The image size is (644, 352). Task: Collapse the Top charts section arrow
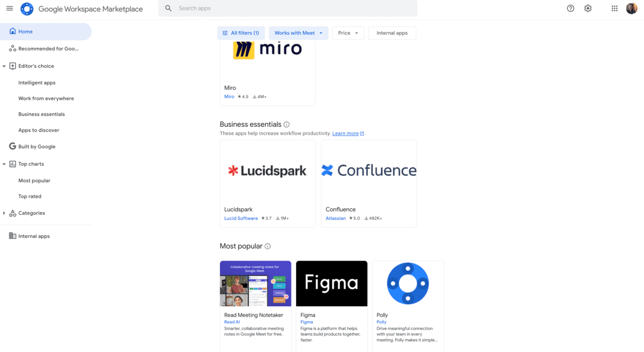click(x=4, y=164)
